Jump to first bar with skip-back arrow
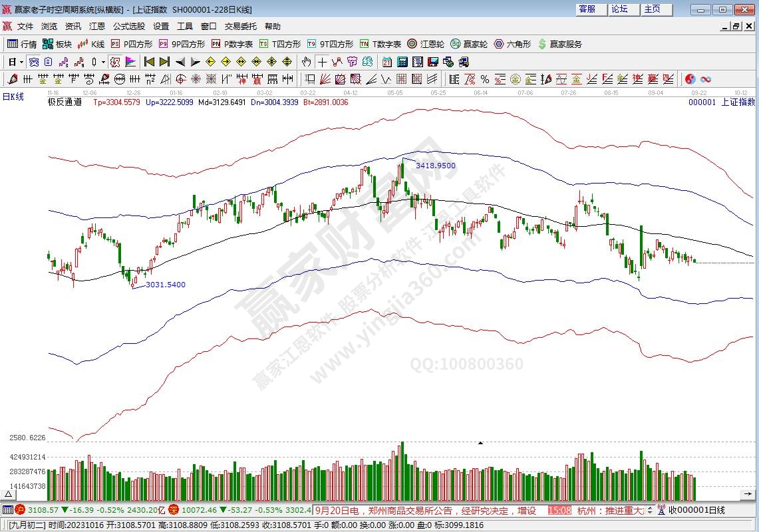Viewport: 759px width, 532px height. [149, 62]
